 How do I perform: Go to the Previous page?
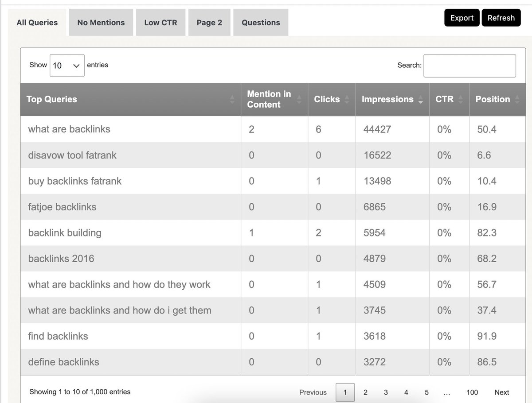[313, 392]
